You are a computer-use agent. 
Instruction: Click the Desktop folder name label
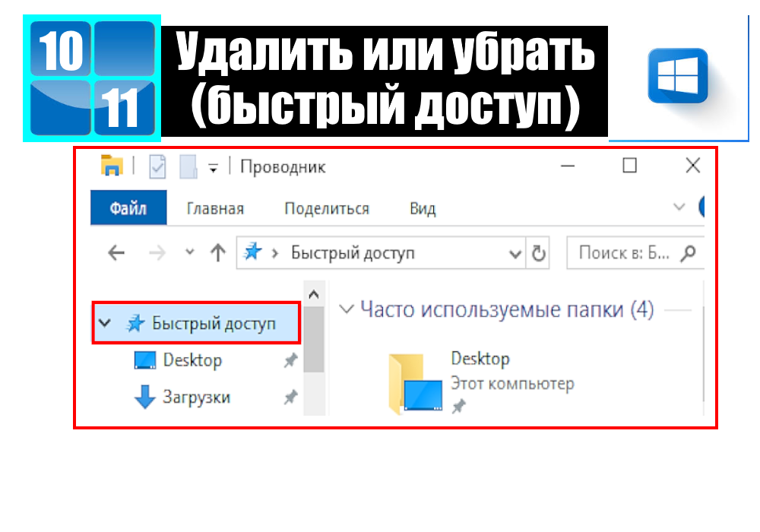coord(480,359)
